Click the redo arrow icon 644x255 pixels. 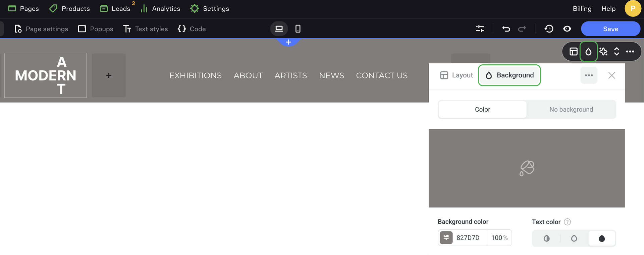click(522, 29)
